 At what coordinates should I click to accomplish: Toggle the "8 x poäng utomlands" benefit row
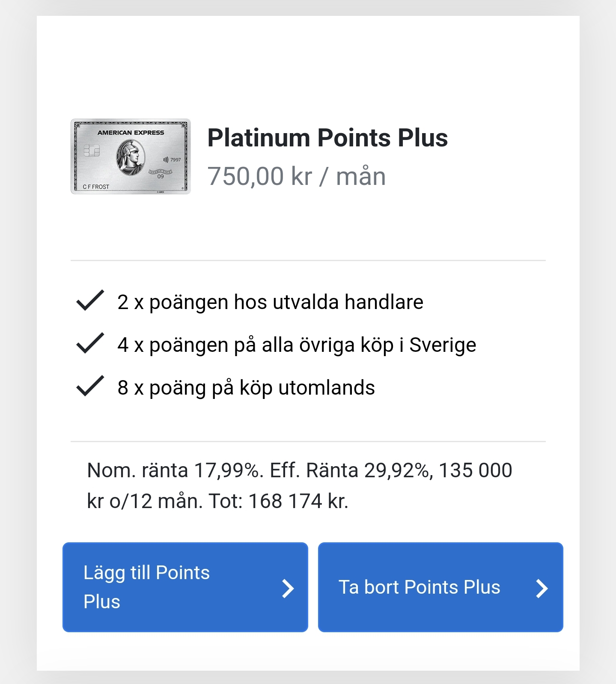click(246, 387)
